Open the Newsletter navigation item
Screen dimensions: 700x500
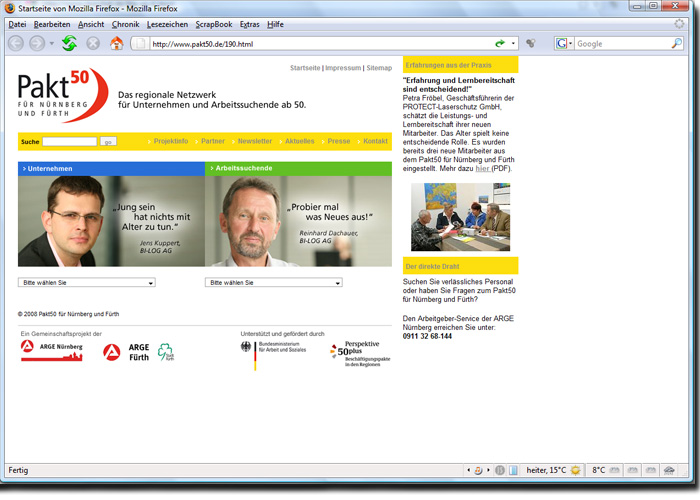(254, 141)
